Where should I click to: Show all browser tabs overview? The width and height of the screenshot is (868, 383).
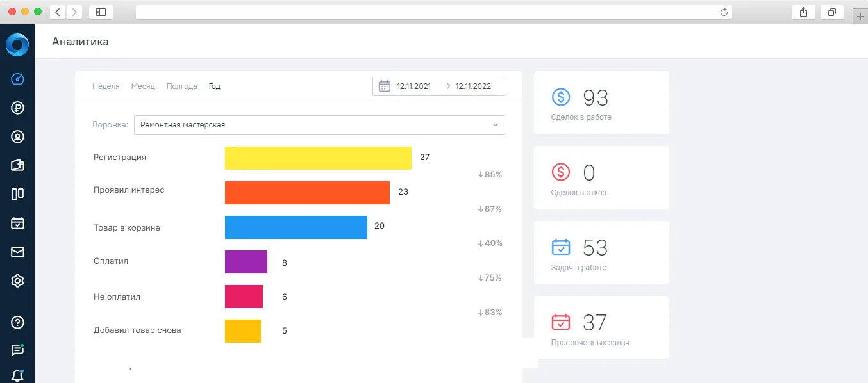832,12
